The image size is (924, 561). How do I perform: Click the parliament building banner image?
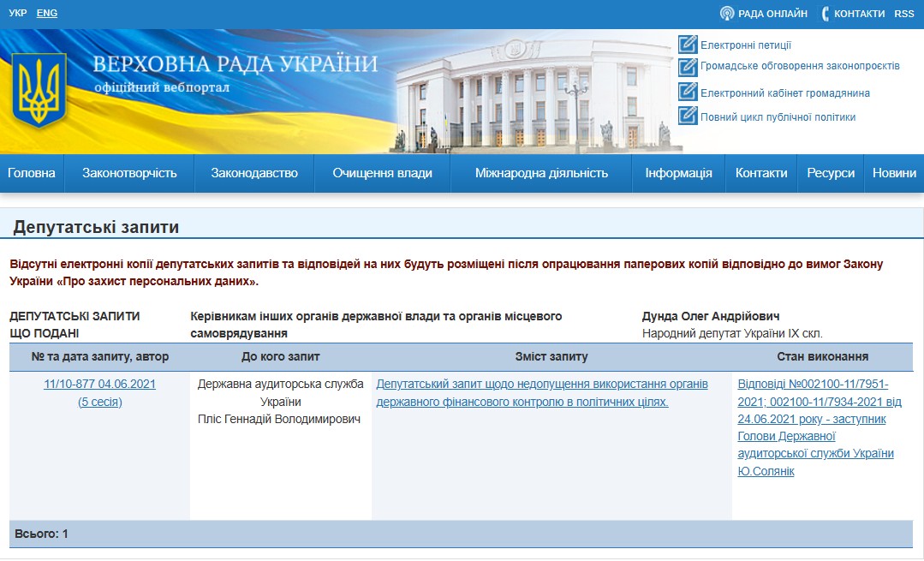tap(536, 94)
